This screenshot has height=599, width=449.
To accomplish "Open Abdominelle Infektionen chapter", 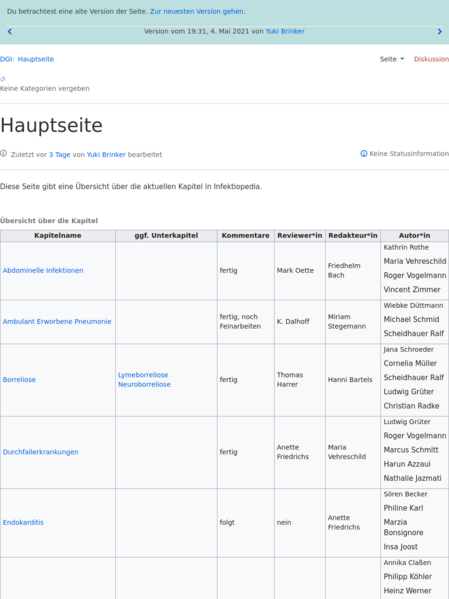I will 43,270.
